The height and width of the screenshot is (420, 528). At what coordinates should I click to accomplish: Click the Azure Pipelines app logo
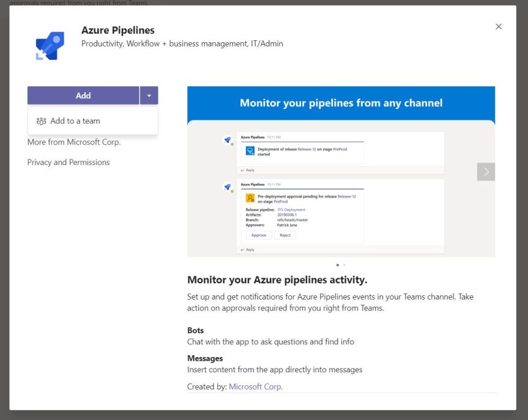coord(50,45)
